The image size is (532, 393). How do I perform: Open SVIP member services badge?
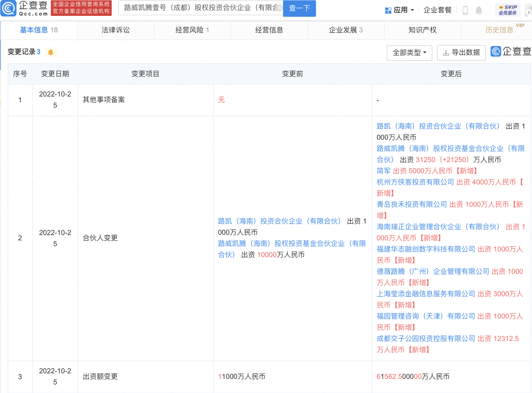[508, 10]
